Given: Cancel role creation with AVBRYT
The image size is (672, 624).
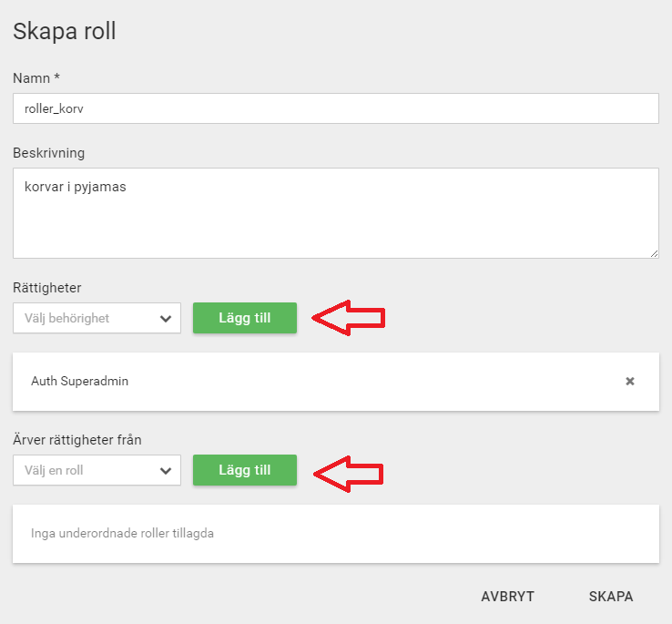Looking at the screenshot, I should (507, 596).
